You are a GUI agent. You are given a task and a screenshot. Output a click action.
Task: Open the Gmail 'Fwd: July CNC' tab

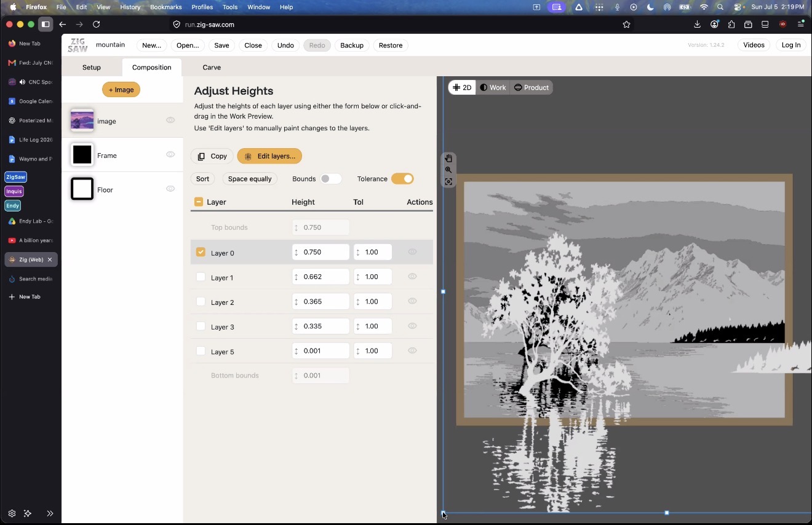point(31,63)
